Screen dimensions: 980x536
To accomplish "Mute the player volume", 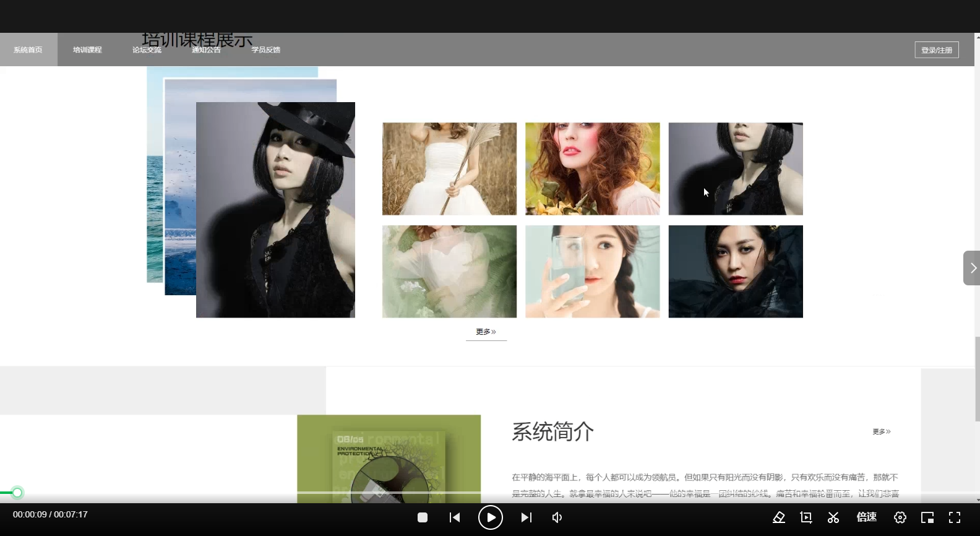I will point(557,517).
